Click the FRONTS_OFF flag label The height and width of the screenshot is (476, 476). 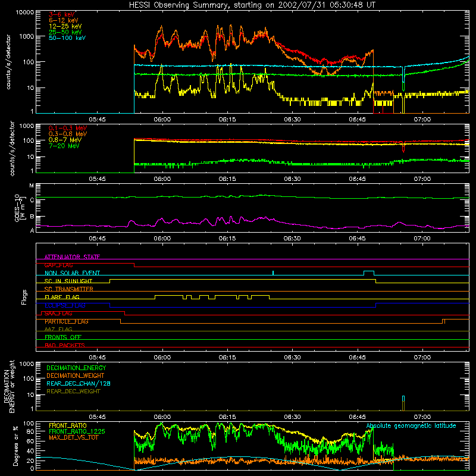click(x=63, y=337)
